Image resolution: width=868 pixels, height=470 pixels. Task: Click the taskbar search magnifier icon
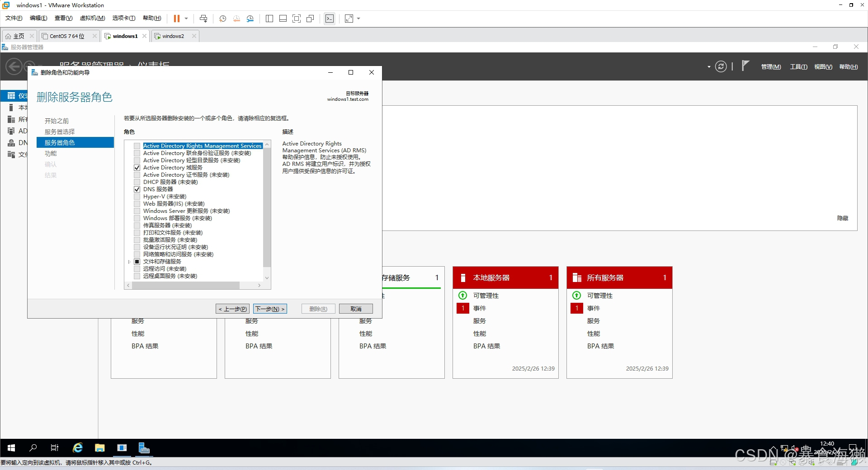point(33,448)
